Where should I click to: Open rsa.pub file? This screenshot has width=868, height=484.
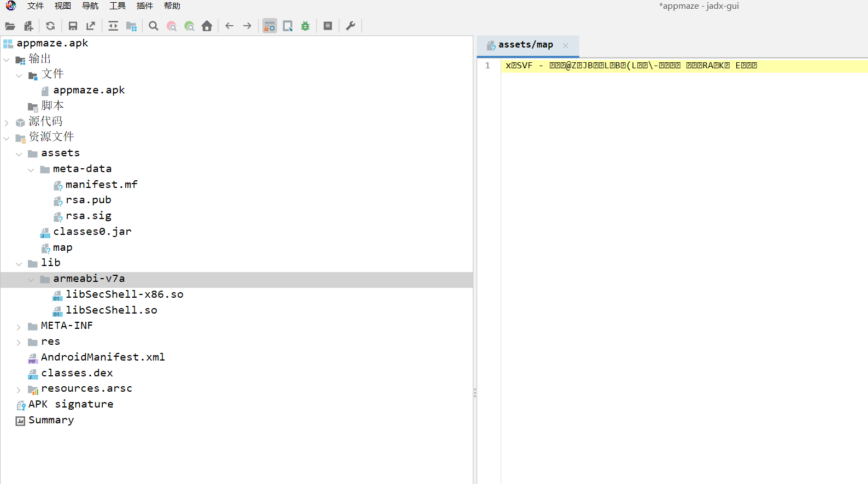point(89,200)
